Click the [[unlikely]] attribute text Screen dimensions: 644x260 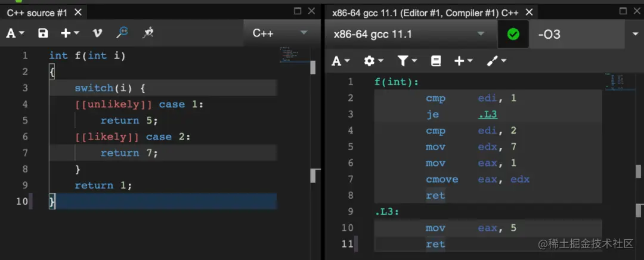coord(113,104)
